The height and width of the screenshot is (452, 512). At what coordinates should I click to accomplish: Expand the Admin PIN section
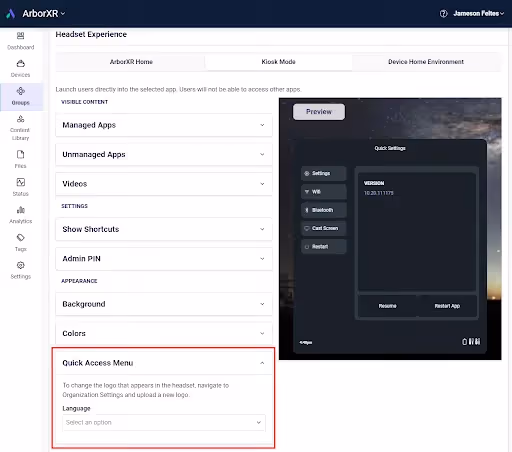(164, 259)
